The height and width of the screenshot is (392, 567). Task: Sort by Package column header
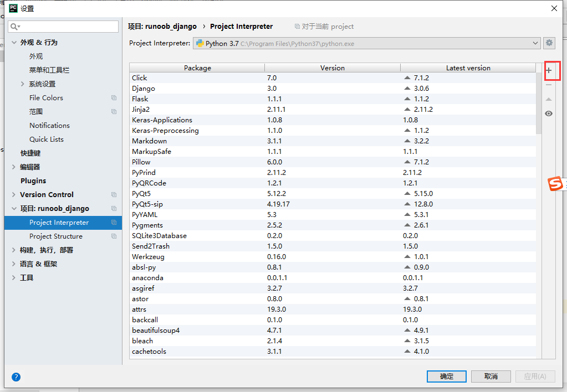(x=197, y=68)
